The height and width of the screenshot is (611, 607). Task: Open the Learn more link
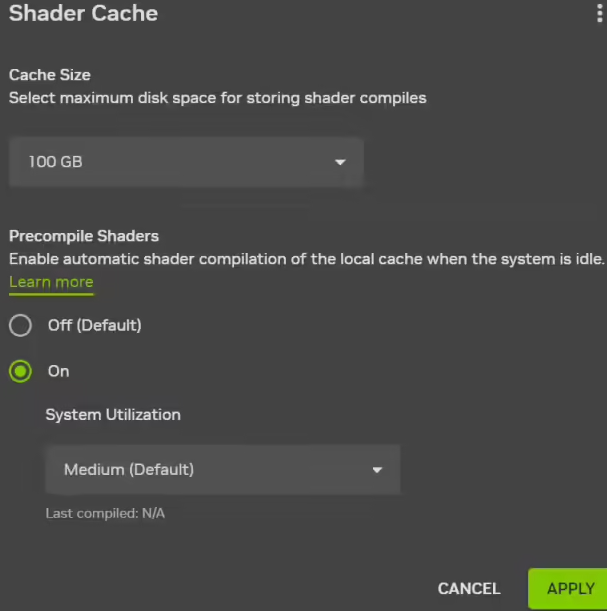(x=51, y=282)
